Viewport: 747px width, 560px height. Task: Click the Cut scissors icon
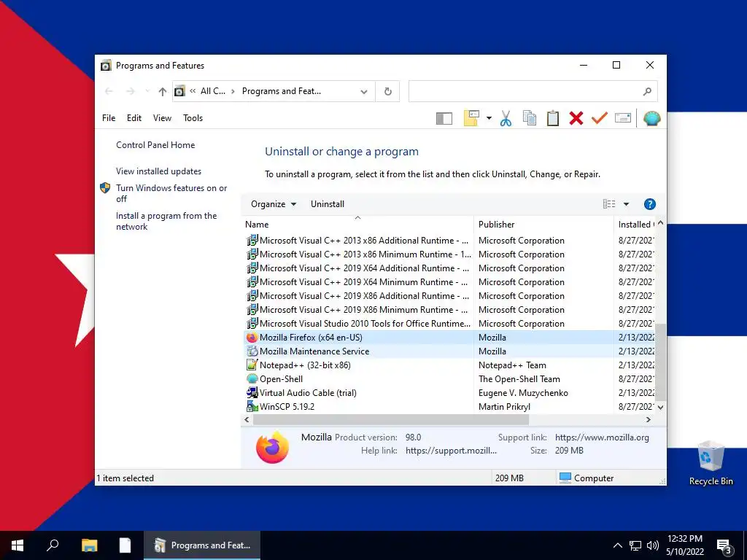[506, 118]
